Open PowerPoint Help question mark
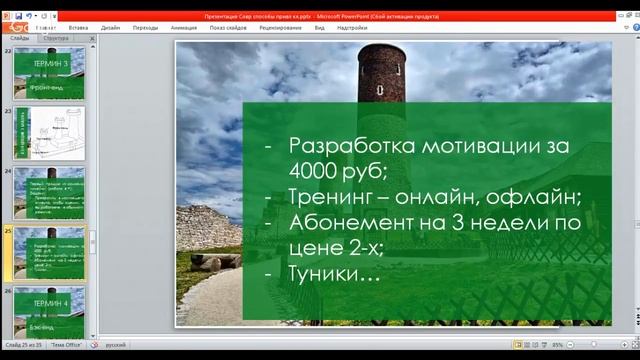The height and width of the screenshot is (360, 640). (x=636, y=28)
